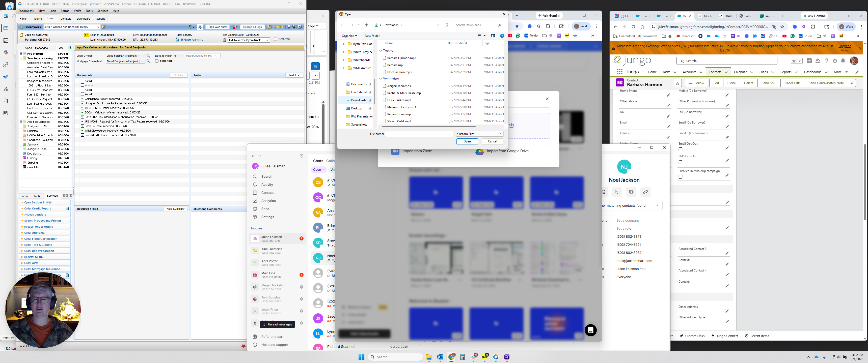Edit the Home Phone field pencil icon

click(x=668, y=95)
